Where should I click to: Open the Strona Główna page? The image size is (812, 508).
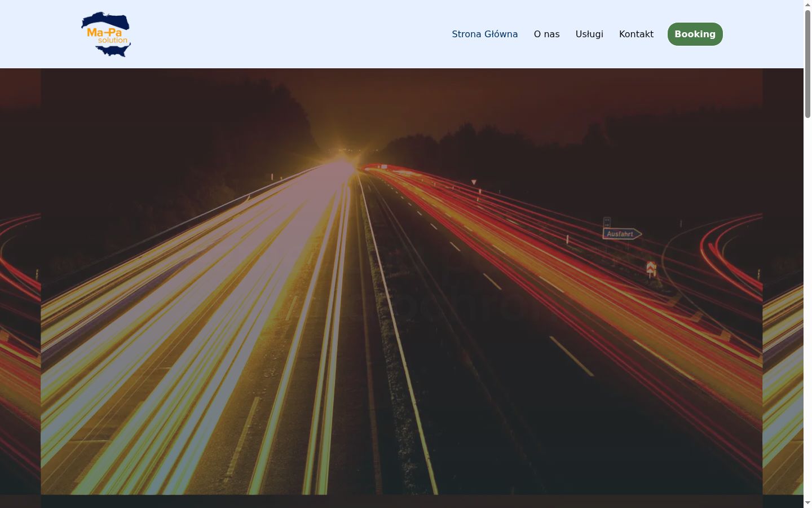(485, 34)
